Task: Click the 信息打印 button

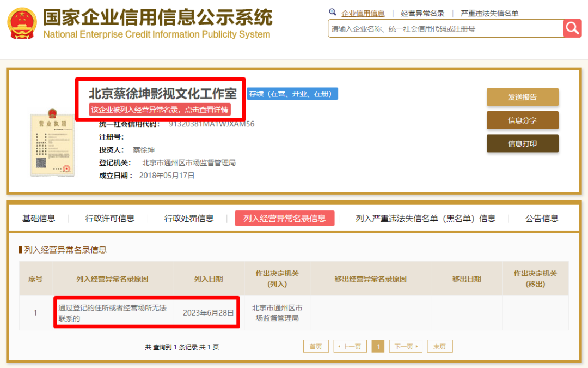Action: pos(522,143)
